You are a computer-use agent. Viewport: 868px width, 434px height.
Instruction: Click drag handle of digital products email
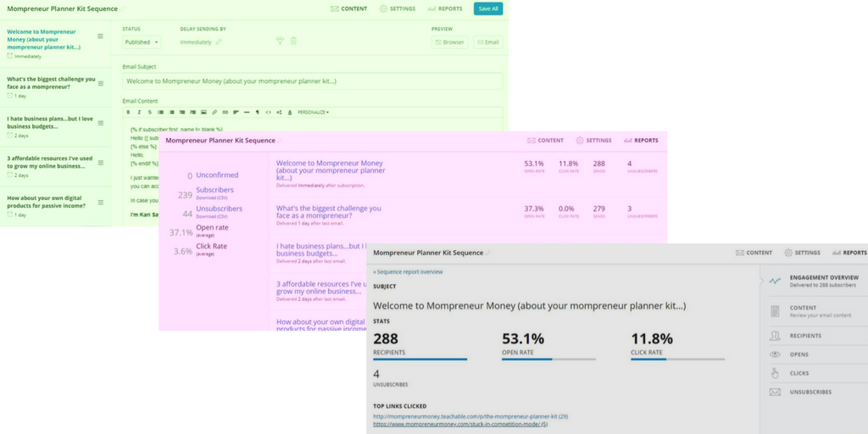(x=100, y=203)
